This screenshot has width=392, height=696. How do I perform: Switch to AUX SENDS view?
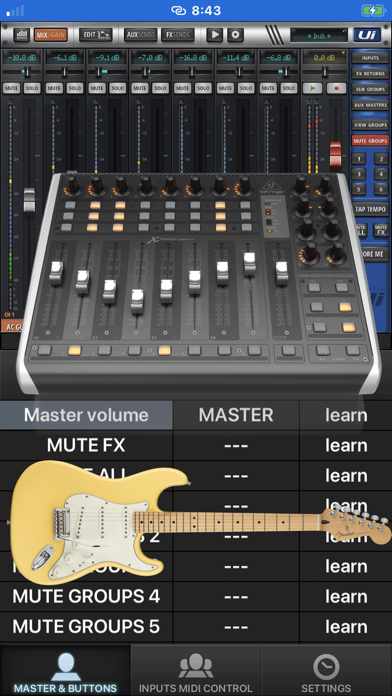pos(140,35)
